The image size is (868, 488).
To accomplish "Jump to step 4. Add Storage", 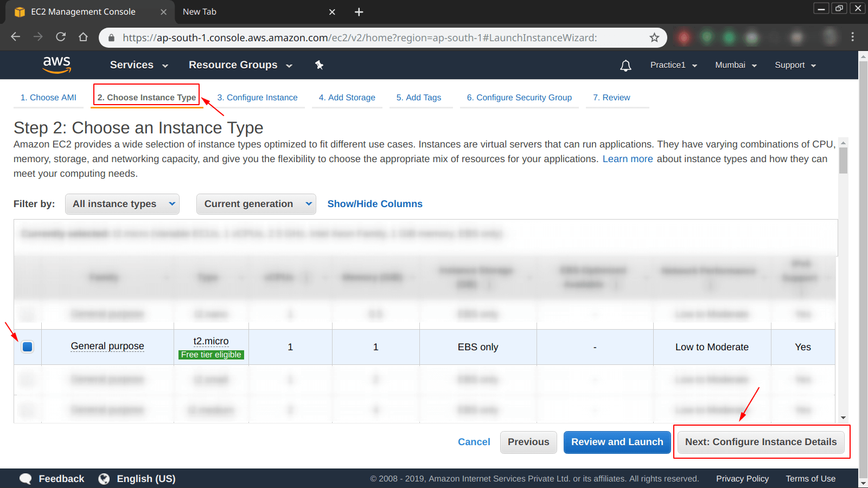I will [x=347, y=98].
